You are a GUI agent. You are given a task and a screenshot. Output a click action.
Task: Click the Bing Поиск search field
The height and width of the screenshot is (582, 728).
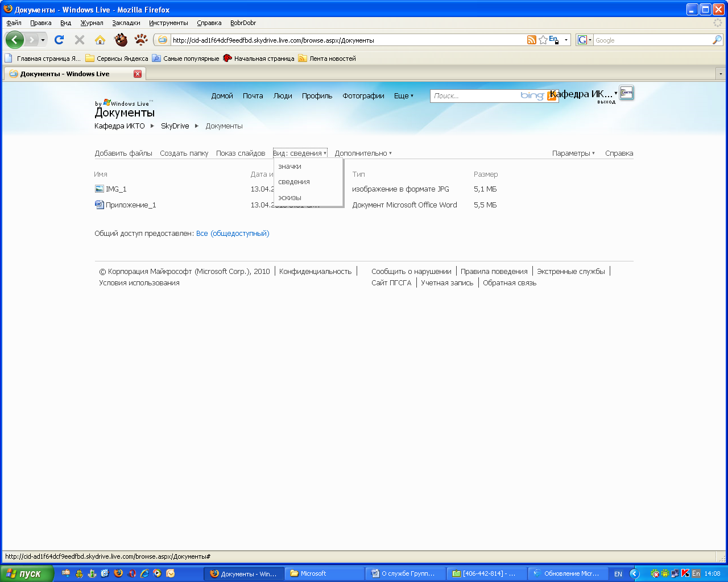point(475,96)
